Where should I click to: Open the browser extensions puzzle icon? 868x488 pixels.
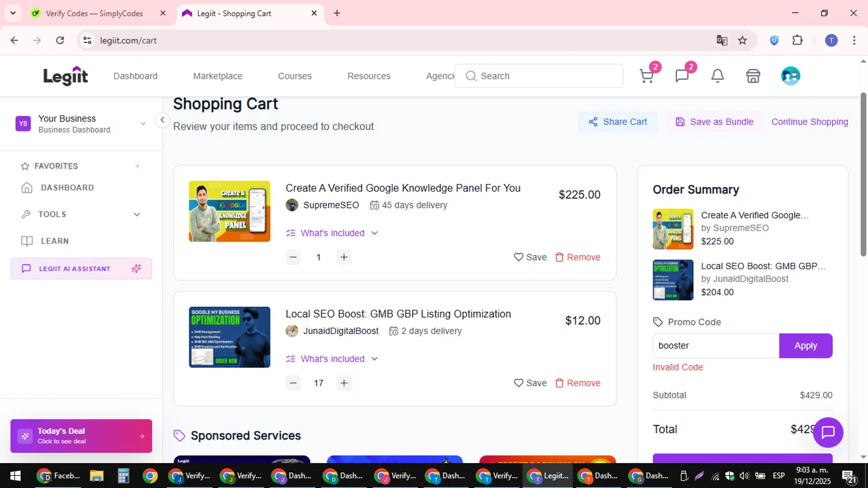point(797,41)
